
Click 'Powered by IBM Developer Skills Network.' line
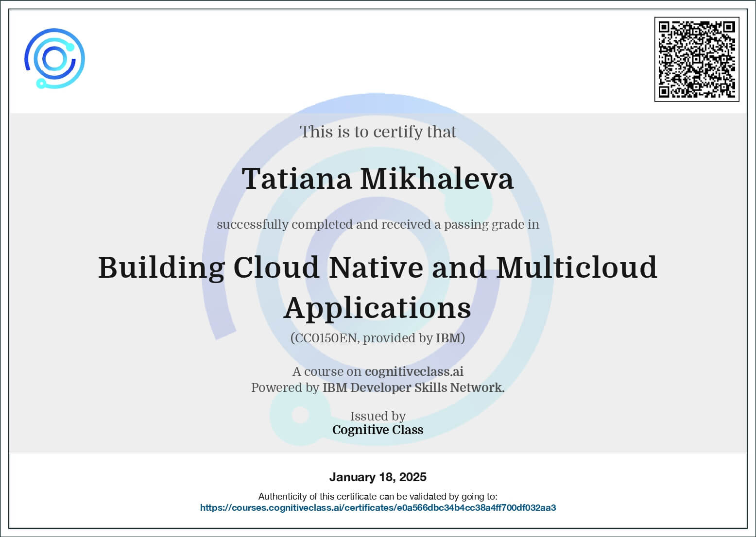[x=378, y=387]
